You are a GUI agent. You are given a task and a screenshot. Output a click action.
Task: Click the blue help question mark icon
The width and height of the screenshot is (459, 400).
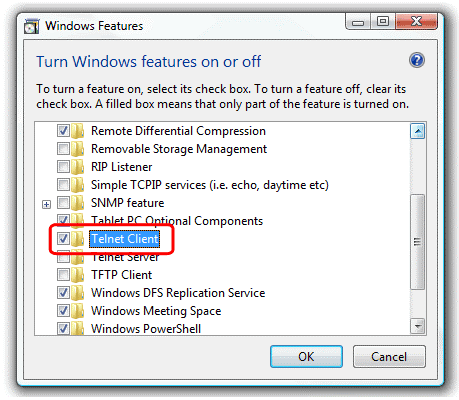(x=417, y=61)
